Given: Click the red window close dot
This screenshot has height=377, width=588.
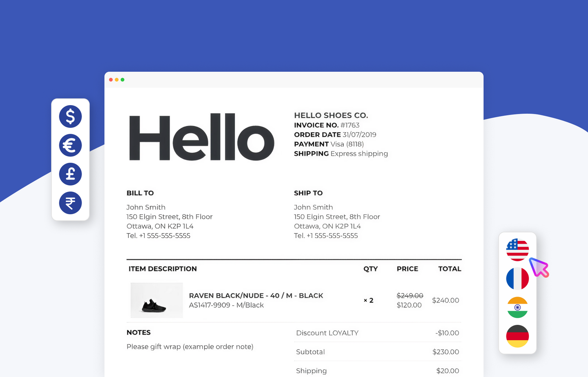Looking at the screenshot, I should [111, 80].
